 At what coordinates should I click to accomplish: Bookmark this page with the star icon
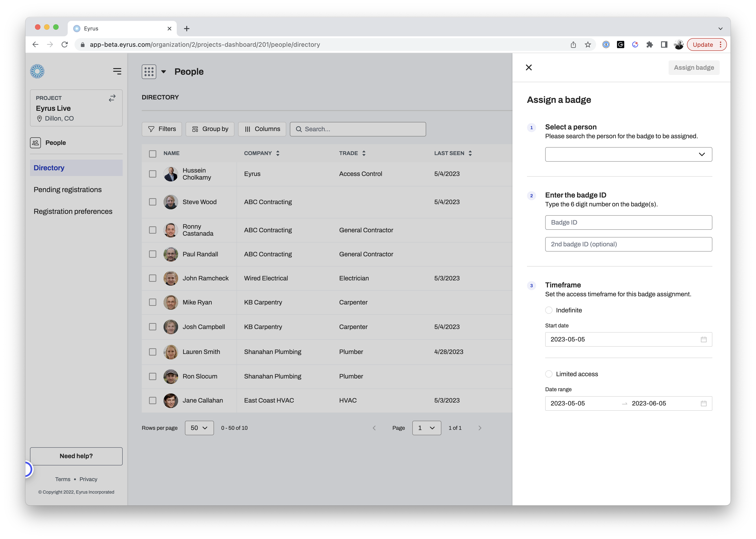[588, 45]
